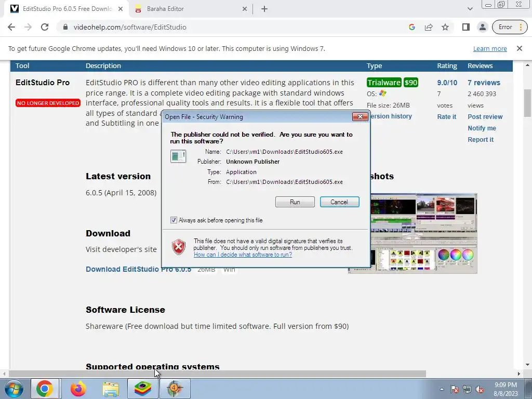Open the version history link
The height and width of the screenshot is (399, 532).
click(x=392, y=116)
